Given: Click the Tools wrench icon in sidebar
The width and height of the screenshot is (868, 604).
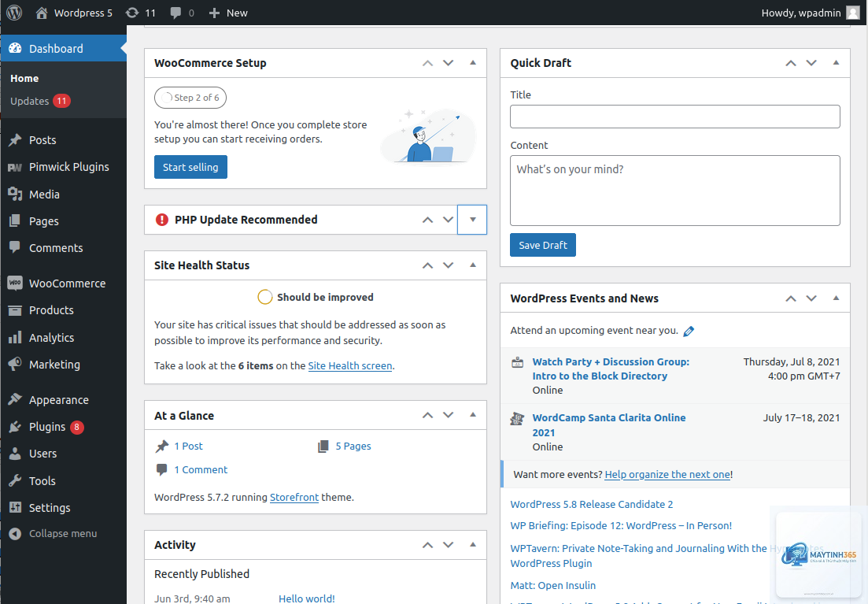Looking at the screenshot, I should pos(15,480).
